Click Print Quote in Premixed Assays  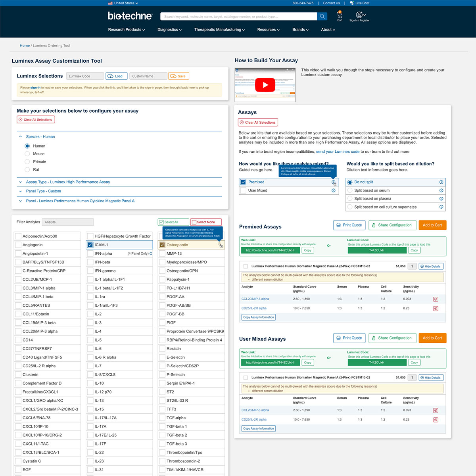pos(349,225)
